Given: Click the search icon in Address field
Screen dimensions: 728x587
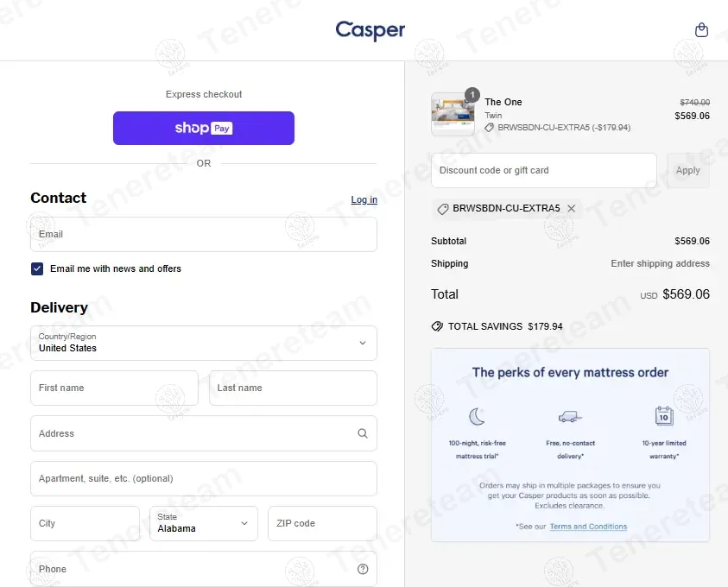Looking at the screenshot, I should tap(363, 433).
